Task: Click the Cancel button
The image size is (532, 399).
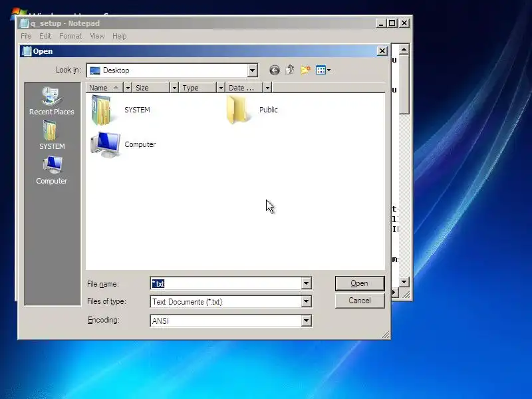Action: 360,301
